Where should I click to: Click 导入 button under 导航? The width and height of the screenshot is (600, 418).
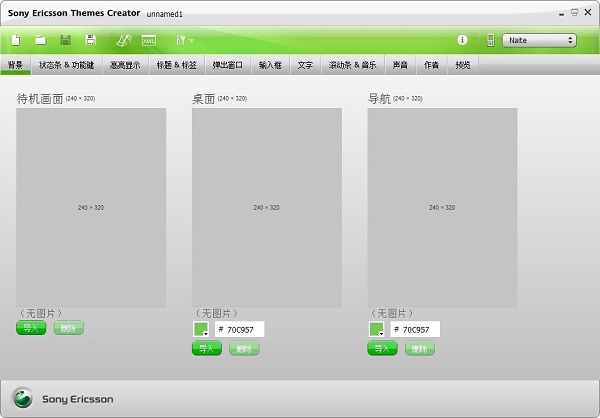(x=382, y=348)
